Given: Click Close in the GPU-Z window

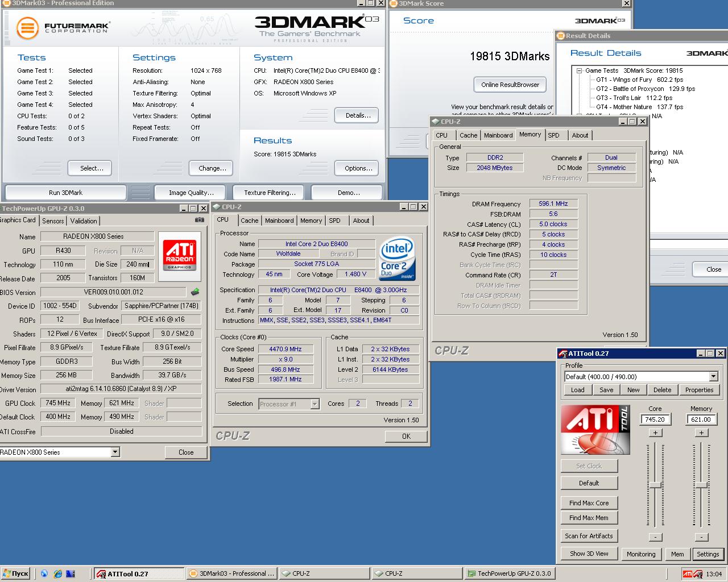Looking at the screenshot, I should click(x=186, y=452).
